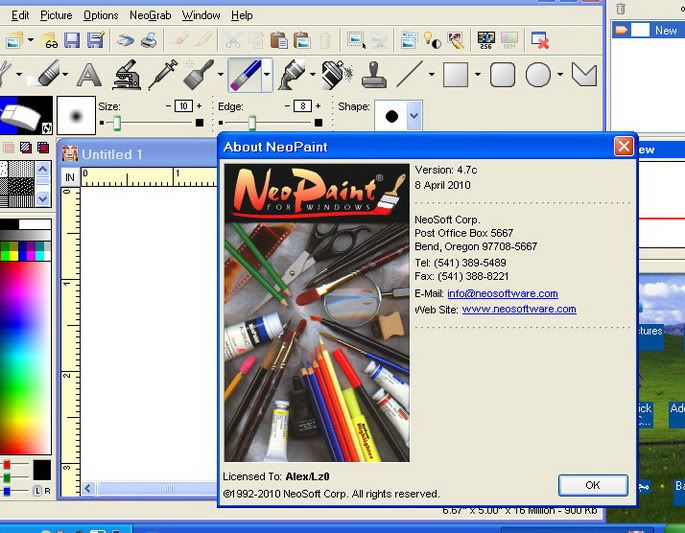Screen dimensions: 685x533
Task: Click the Paste as new picture icon
Action: [x=302, y=40]
